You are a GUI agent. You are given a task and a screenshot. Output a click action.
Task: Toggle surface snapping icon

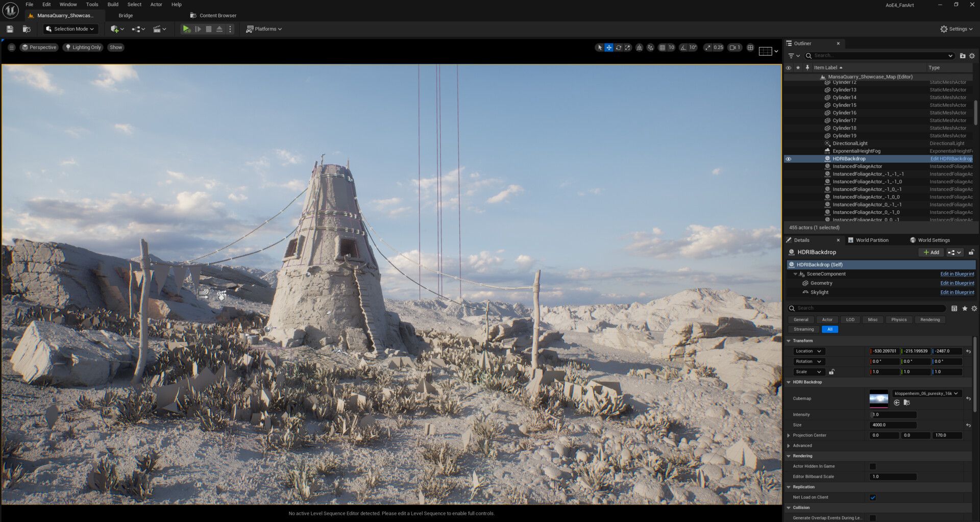(650, 47)
